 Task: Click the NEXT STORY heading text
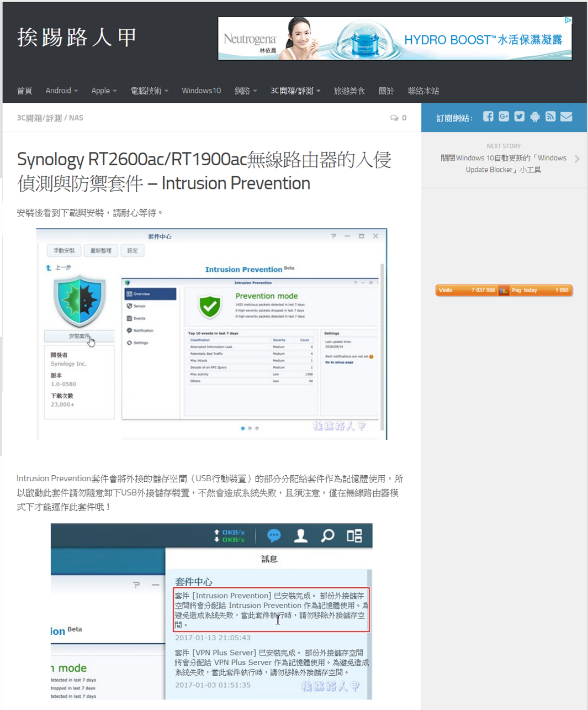[504, 146]
